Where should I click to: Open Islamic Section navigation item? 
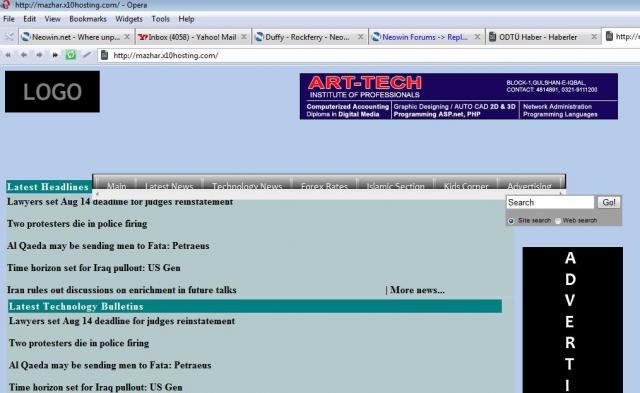point(395,186)
